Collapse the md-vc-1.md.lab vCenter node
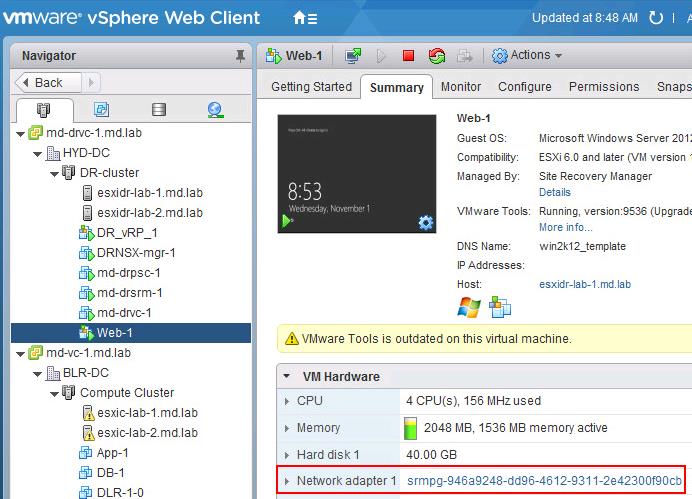This screenshot has width=692, height=499. (x=20, y=354)
